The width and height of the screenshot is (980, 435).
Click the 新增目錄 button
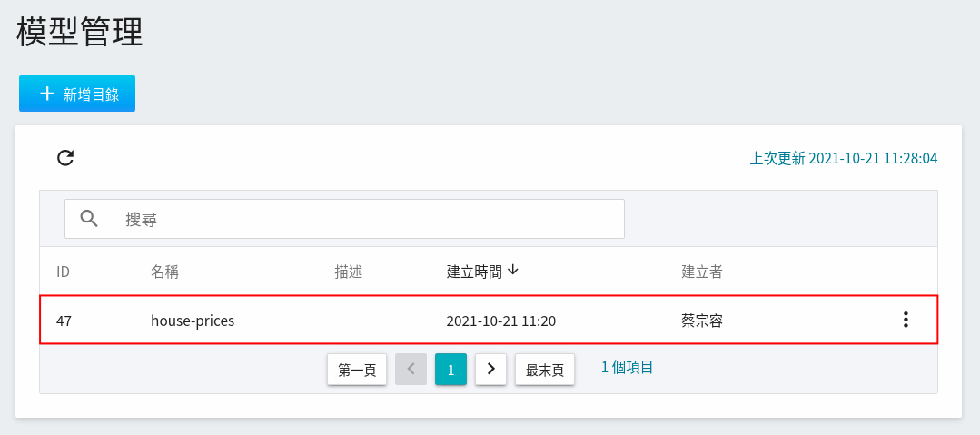77,94
